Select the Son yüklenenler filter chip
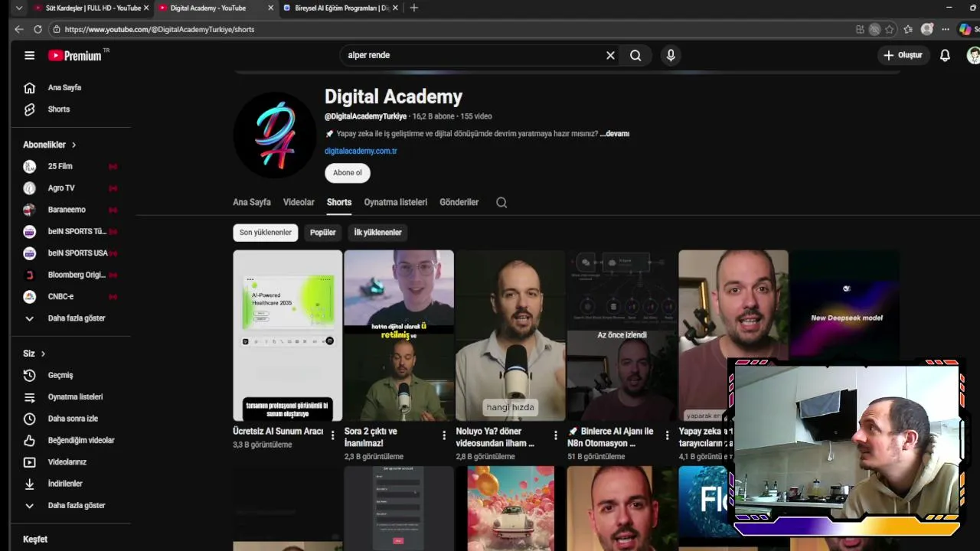Viewport: 980px width, 551px height. [x=266, y=233]
